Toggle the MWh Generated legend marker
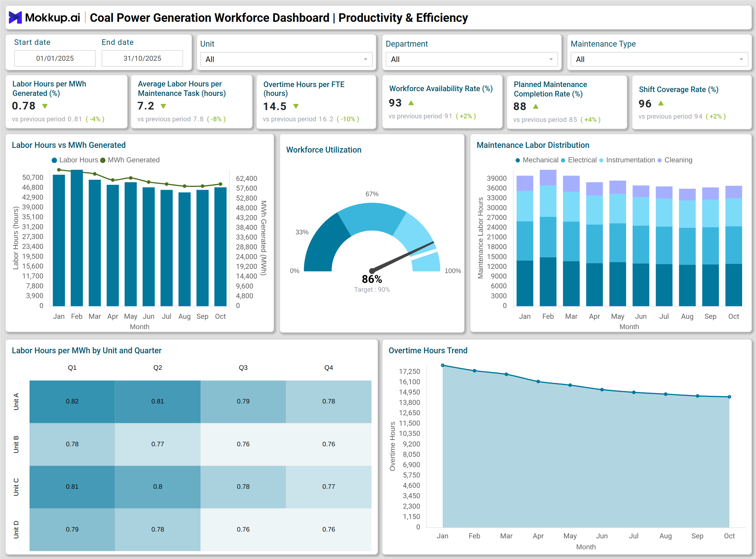This screenshot has width=756, height=559. [102, 160]
